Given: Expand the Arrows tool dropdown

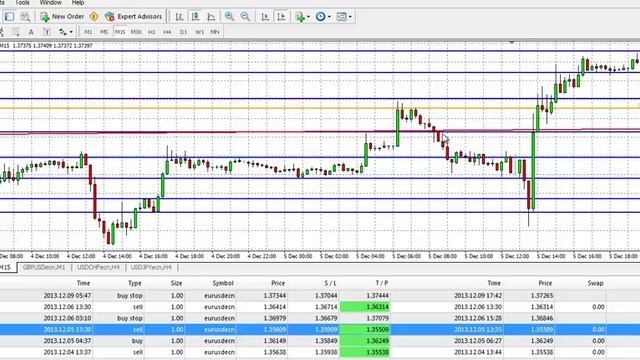Looking at the screenshot, I should point(71,32).
